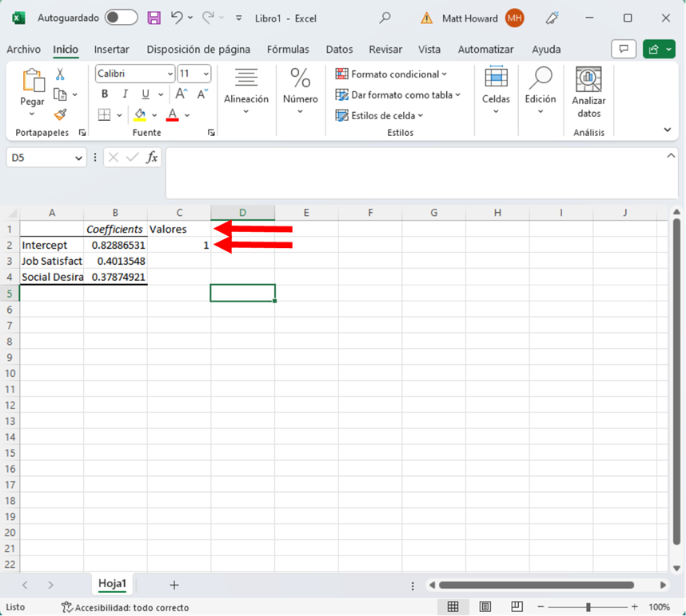Open the Fórmulas ribbon tab

pos(288,50)
